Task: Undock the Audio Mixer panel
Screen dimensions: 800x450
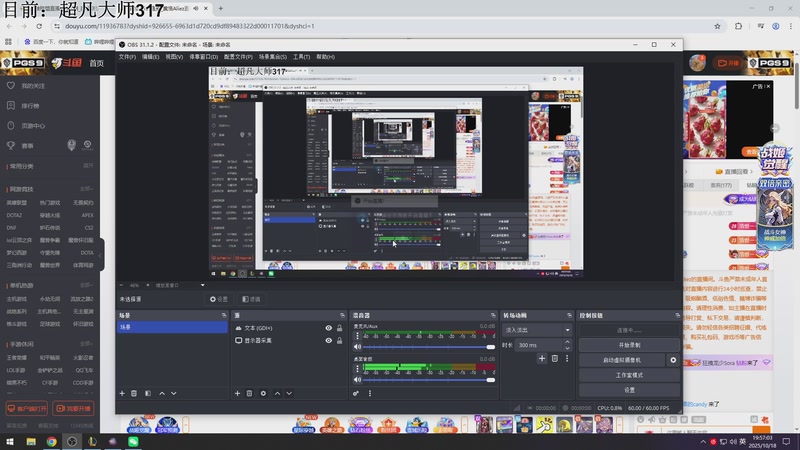Action: [x=493, y=315]
